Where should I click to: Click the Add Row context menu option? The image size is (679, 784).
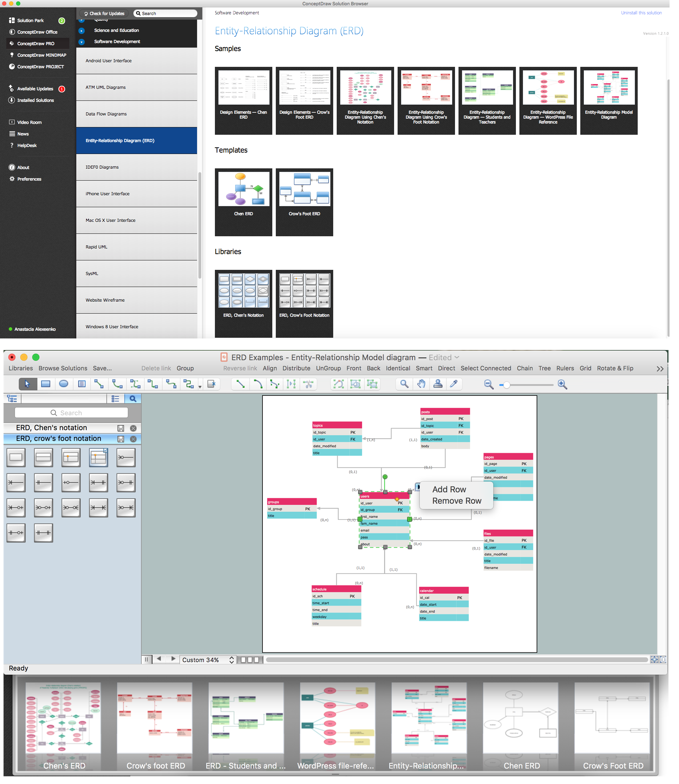point(448,489)
